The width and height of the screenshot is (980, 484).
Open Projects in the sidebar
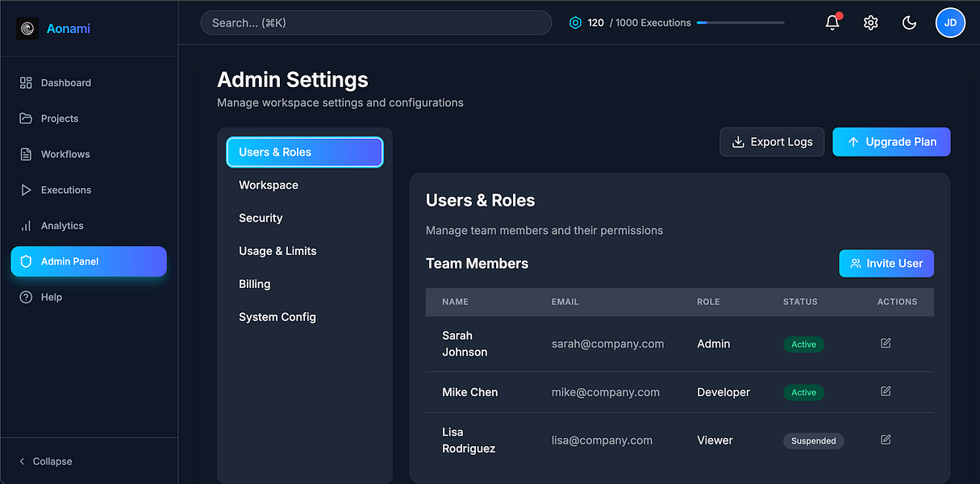coord(89,119)
